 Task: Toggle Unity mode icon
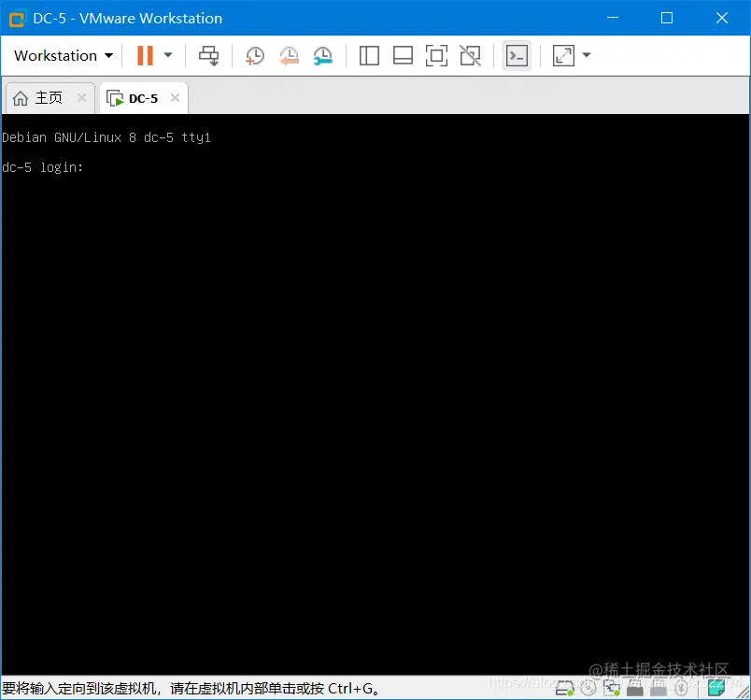[471, 55]
